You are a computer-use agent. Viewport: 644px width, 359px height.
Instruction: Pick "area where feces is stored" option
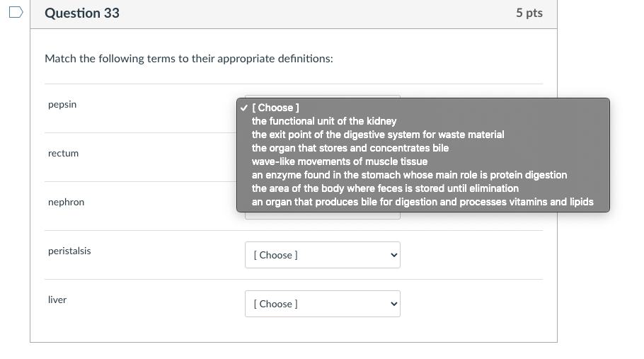click(385, 188)
